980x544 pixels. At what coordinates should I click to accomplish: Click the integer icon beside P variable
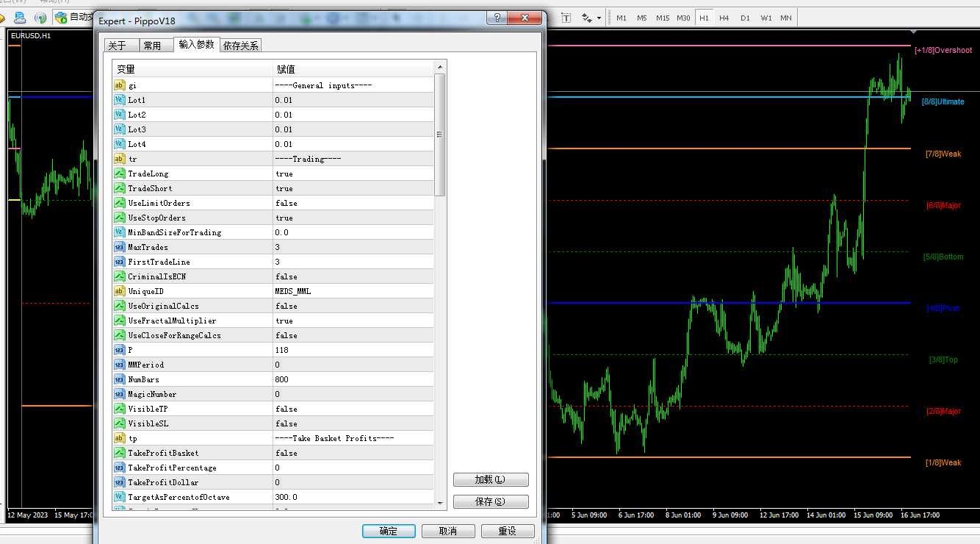point(119,350)
